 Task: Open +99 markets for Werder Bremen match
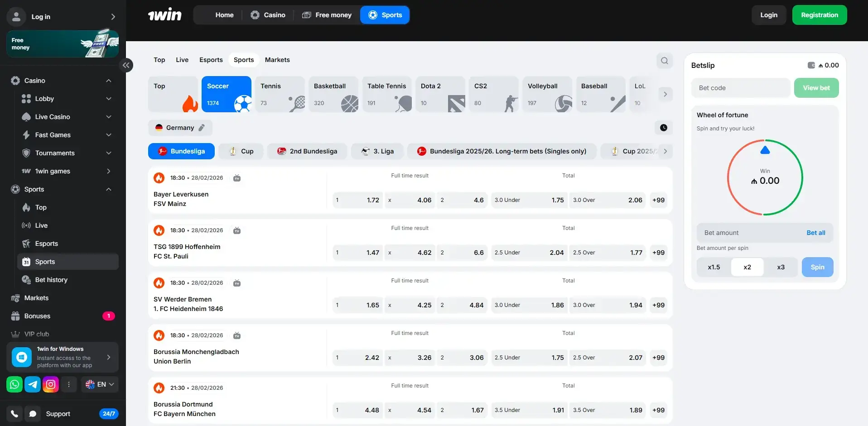point(658,305)
